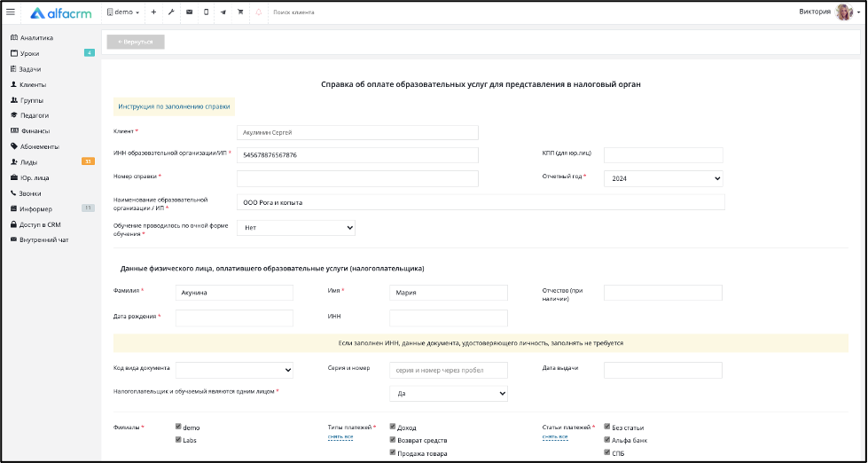Open Инструкция по заполнению справки link
The width and height of the screenshot is (868, 463).
pyautogui.click(x=174, y=107)
